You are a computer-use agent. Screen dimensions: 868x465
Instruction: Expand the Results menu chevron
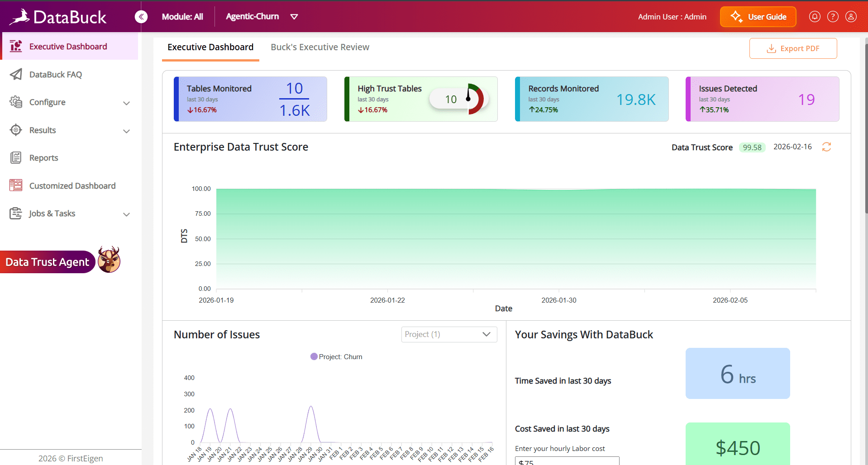point(127,131)
